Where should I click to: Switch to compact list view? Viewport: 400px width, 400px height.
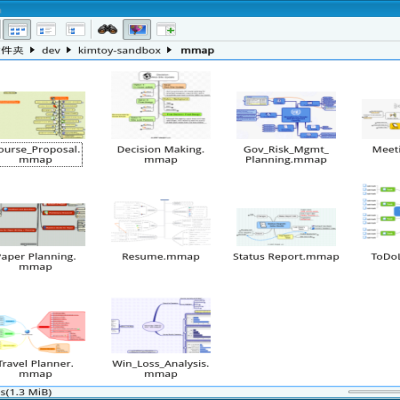46,30
